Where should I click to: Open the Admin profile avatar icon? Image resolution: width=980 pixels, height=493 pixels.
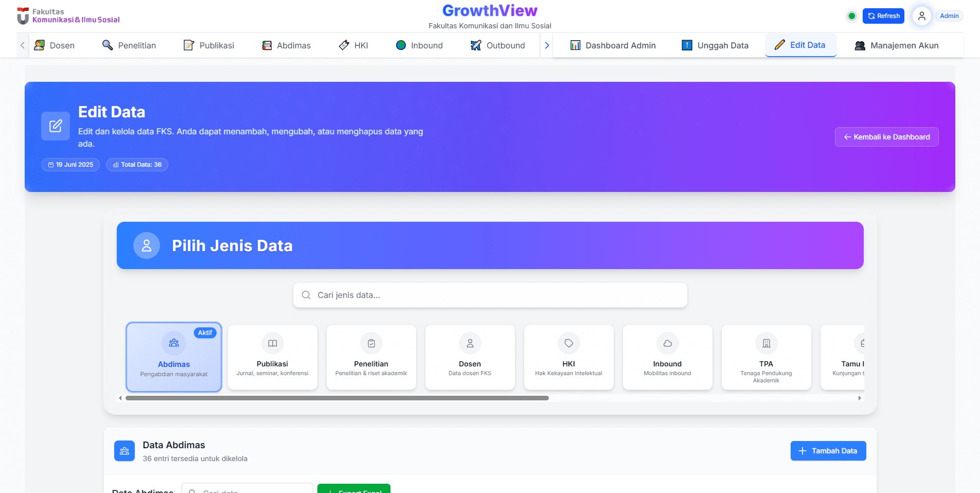pyautogui.click(x=921, y=16)
